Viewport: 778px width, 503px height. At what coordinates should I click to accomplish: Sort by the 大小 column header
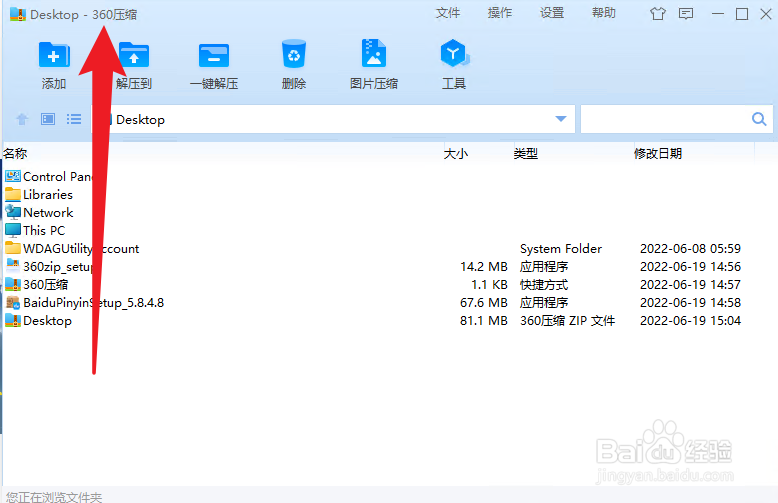click(455, 154)
